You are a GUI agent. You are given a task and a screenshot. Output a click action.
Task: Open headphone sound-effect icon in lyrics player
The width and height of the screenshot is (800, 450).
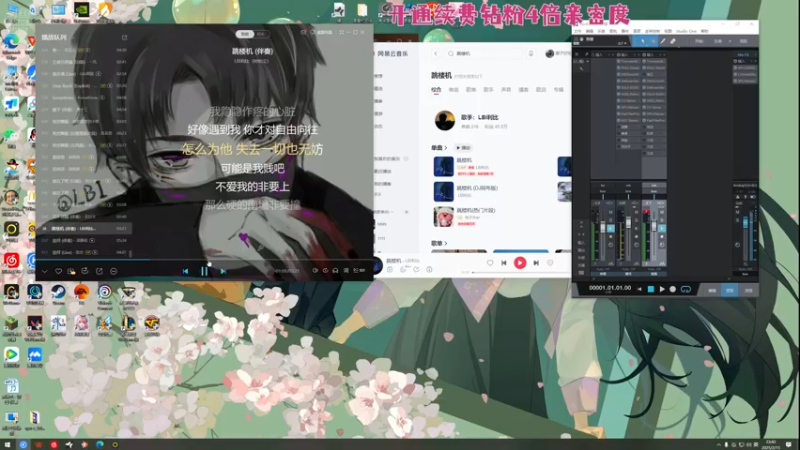(335, 270)
